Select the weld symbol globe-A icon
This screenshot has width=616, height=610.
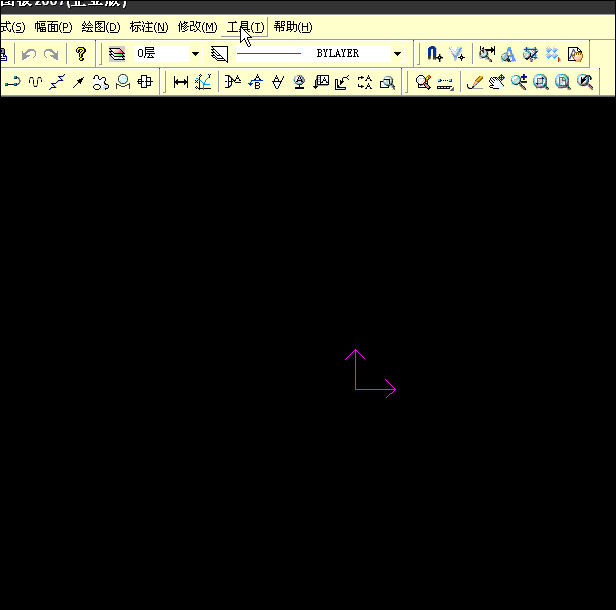coord(299,82)
